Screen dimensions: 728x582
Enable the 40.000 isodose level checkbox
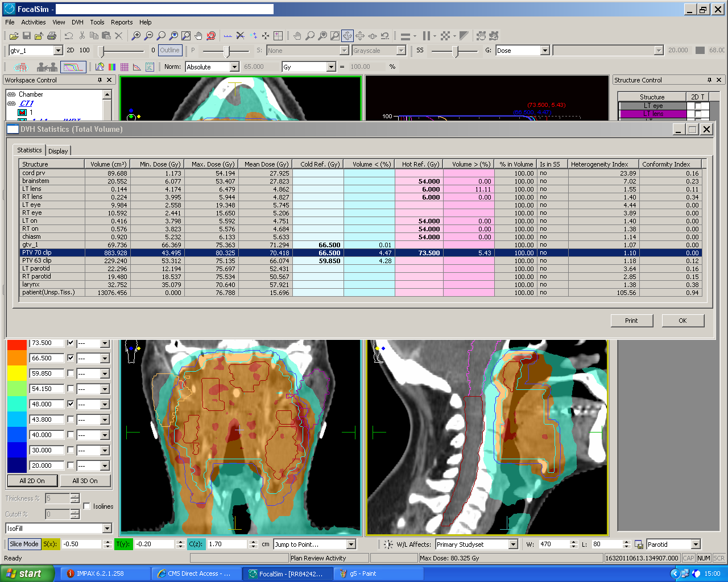click(x=71, y=435)
